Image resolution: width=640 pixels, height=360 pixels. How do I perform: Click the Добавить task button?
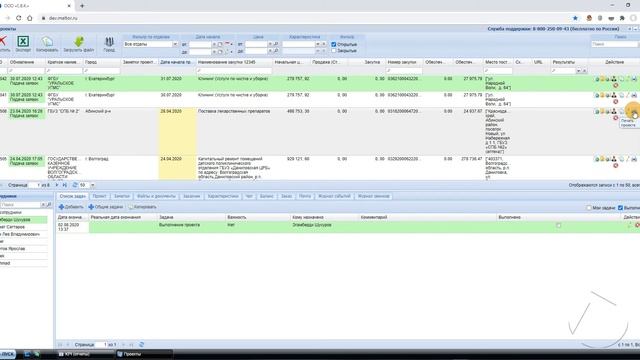tap(71, 207)
